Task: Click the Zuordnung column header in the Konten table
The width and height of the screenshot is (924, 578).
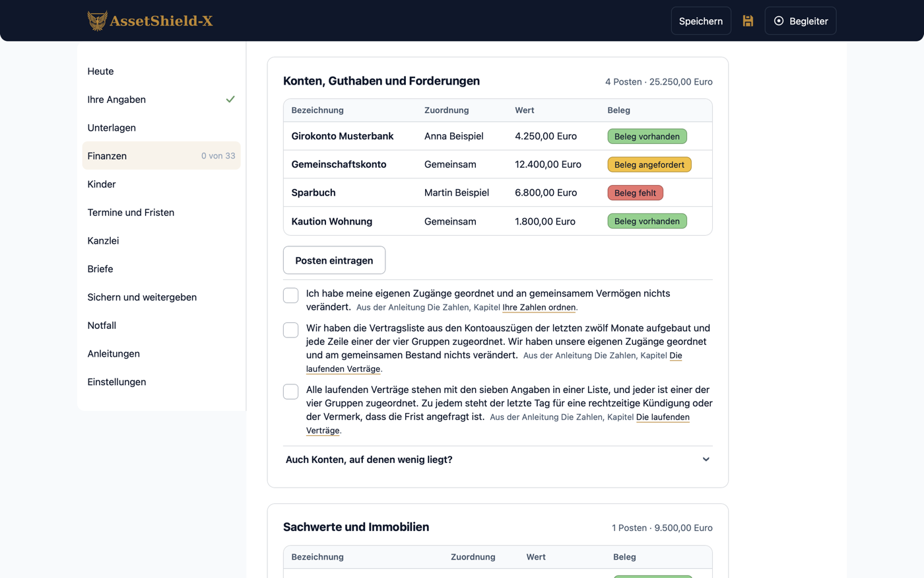Action: point(447,110)
